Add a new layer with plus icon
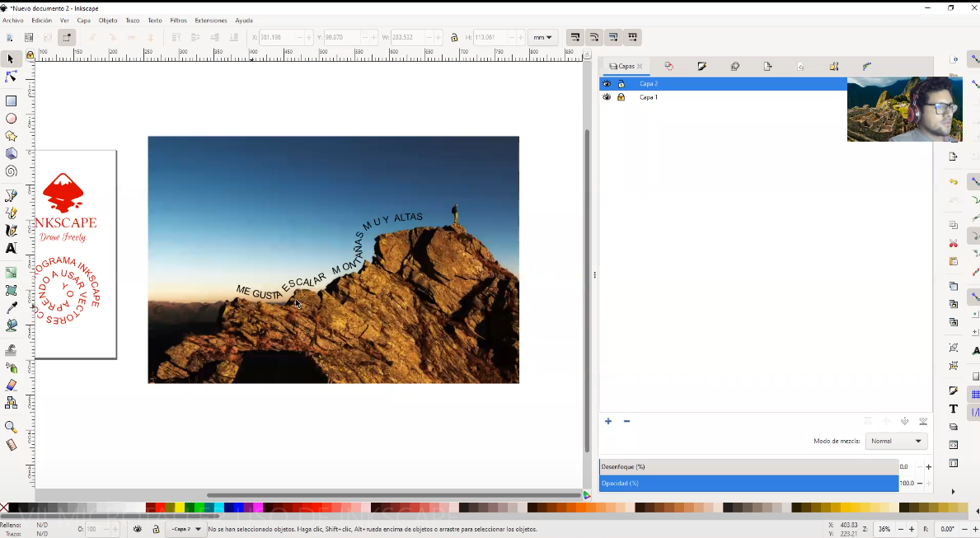980x538 pixels. [608, 421]
